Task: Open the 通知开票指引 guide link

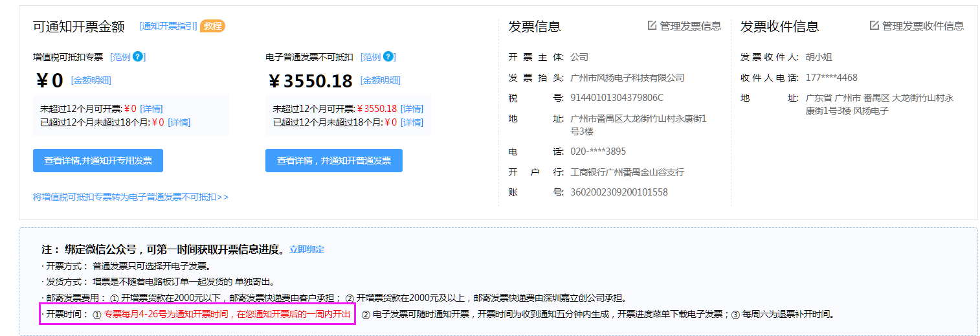Action: [168, 26]
